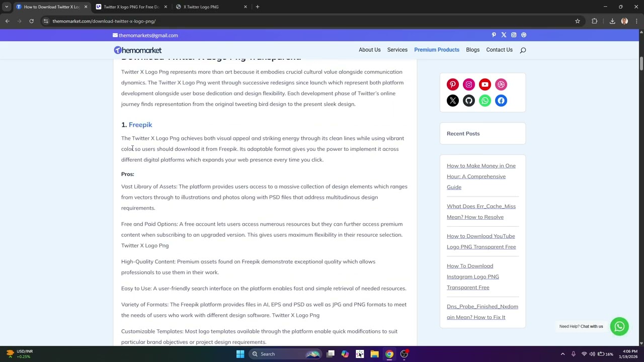Click the themomarket logo in the header
This screenshot has height=362, width=644.
(x=138, y=50)
